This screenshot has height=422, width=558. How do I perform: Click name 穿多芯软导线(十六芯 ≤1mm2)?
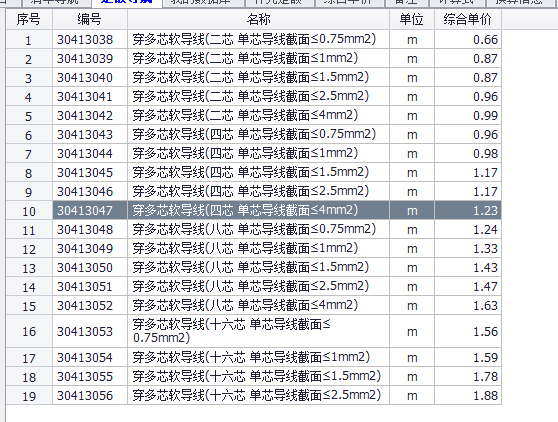pos(258,358)
